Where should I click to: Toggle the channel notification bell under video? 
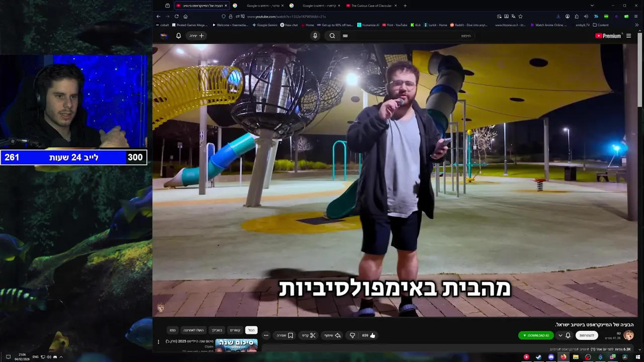tap(568, 335)
